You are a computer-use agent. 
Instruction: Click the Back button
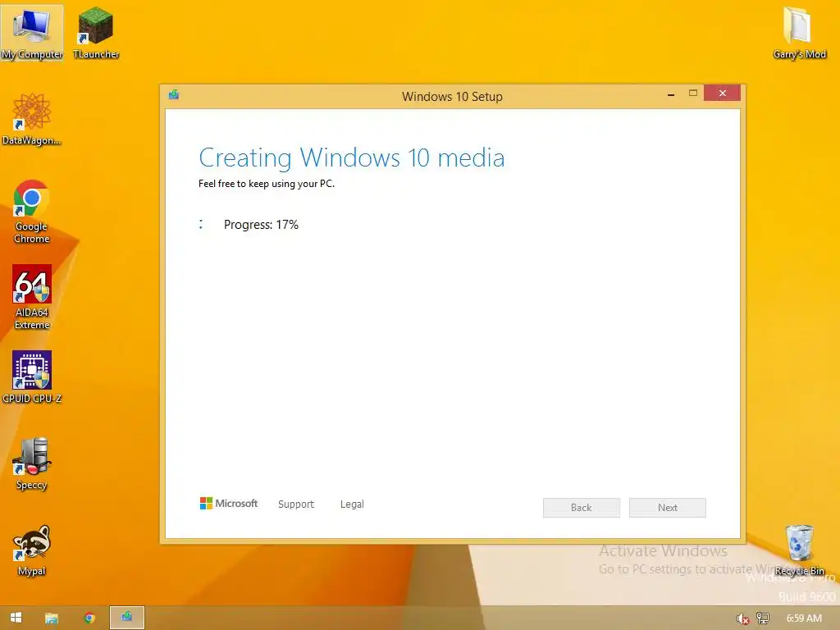582,507
